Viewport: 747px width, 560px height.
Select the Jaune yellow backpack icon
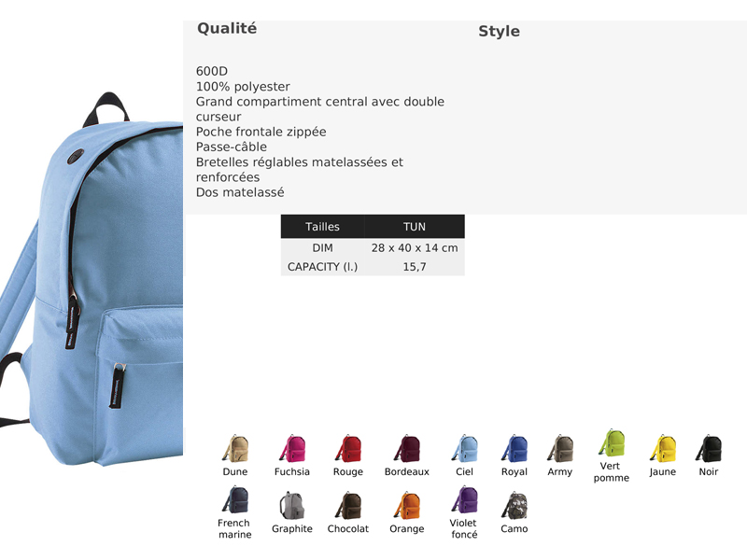(663, 448)
